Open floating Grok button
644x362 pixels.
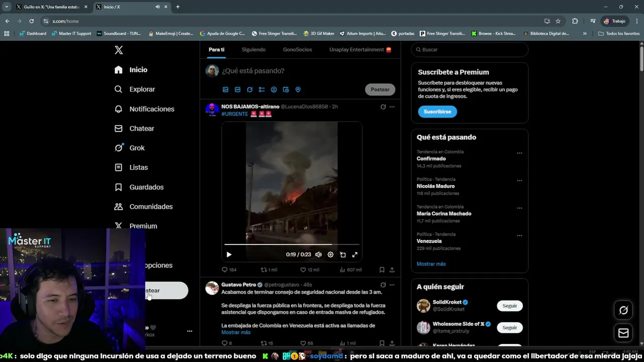click(x=623, y=310)
